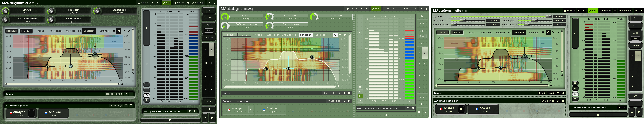Open Bands help question mark in flat green-skinned plugin
644x124 pixels.
(x=344, y=93)
